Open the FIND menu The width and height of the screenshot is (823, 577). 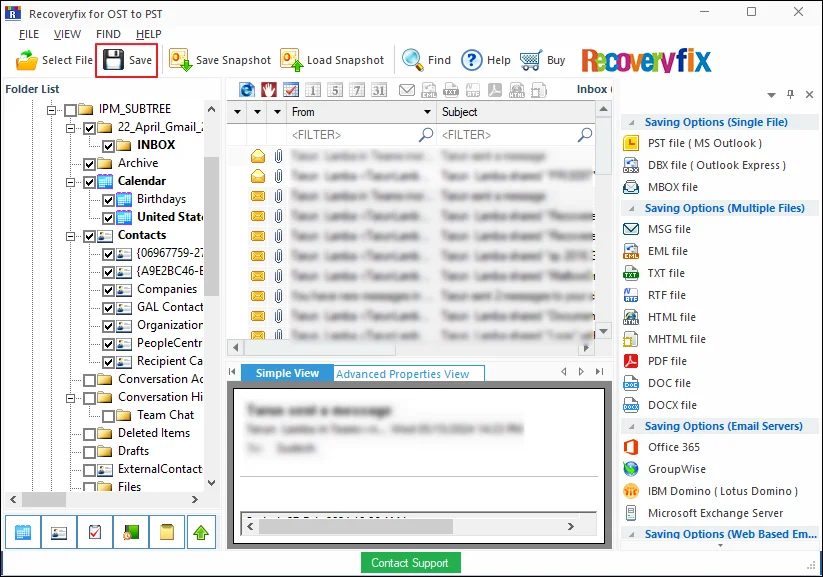click(108, 34)
